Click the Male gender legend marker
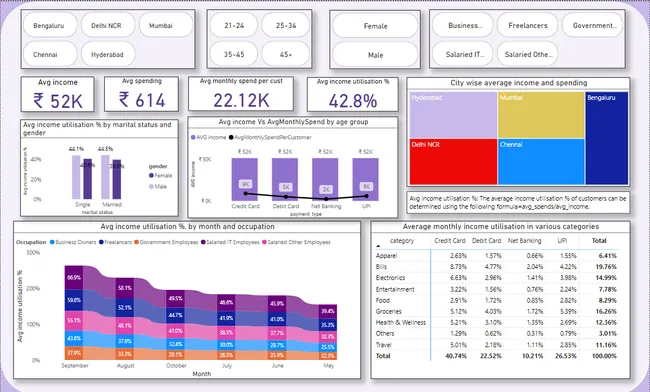This screenshot has width=650, height=392. pos(151,186)
